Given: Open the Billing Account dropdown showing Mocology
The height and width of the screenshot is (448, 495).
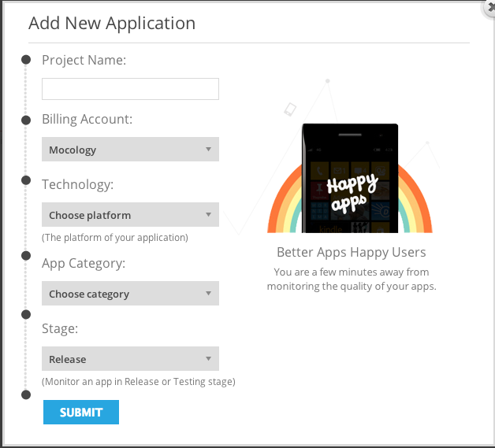Looking at the screenshot, I should click(x=130, y=150).
